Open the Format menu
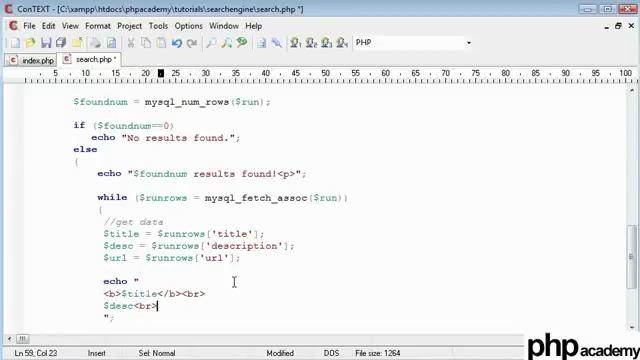This screenshot has height=360, width=640. pos(98,26)
